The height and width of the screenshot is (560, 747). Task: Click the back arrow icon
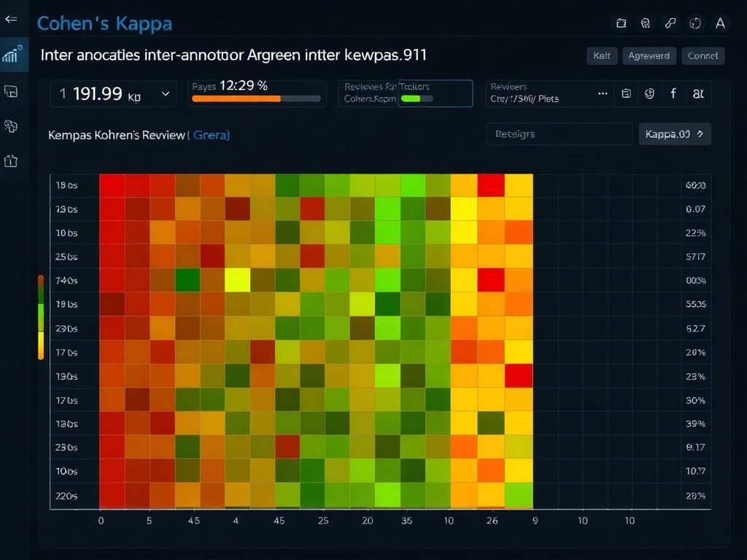tap(11, 19)
